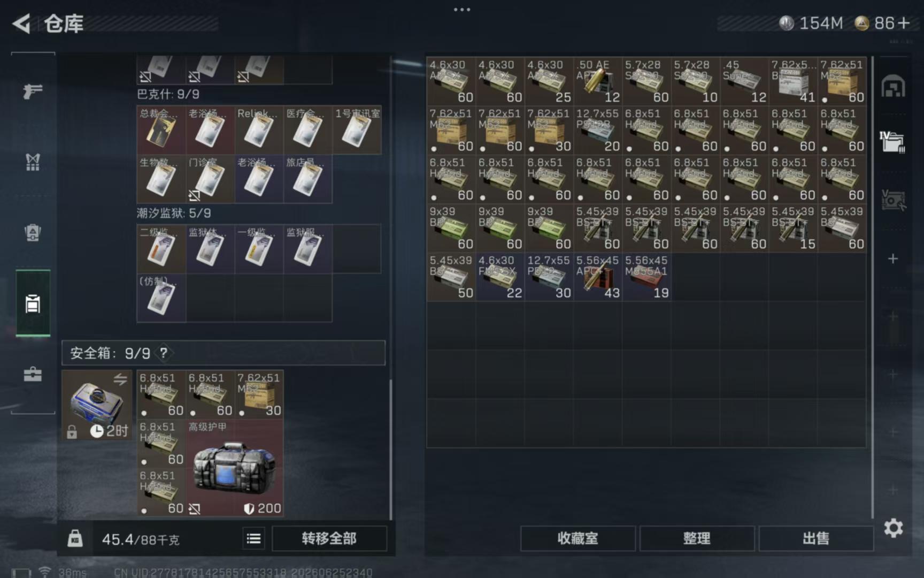The width and height of the screenshot is (924, 578).
Task: Click the 巴克什: 9/9 section label
Action: 168,94
